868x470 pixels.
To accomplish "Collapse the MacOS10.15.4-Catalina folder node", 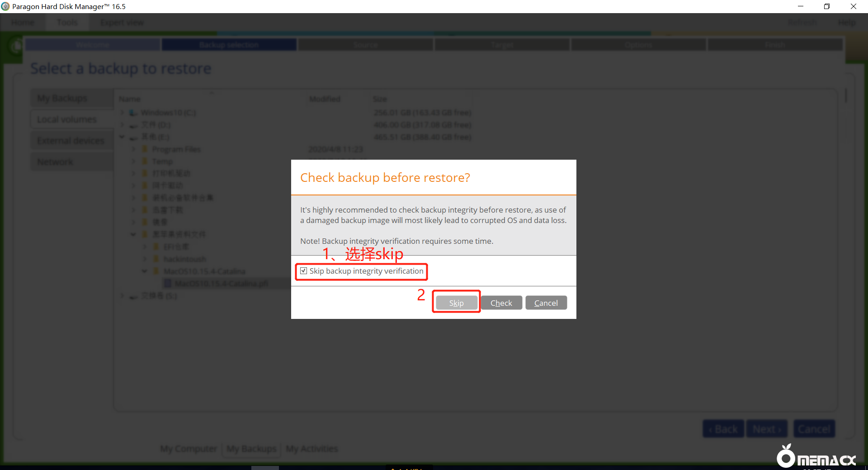I will click(145, 271).
